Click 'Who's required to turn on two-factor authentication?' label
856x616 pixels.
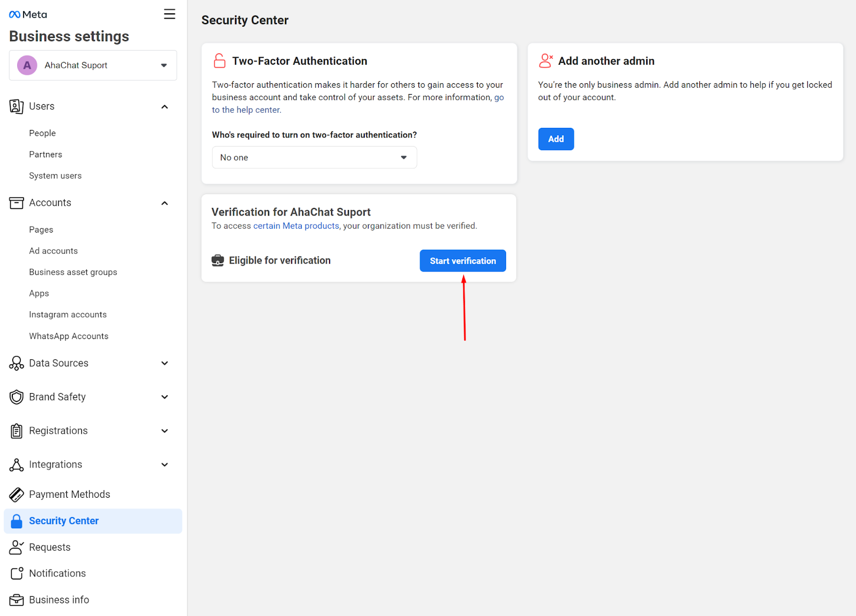[x=314, y=135]
